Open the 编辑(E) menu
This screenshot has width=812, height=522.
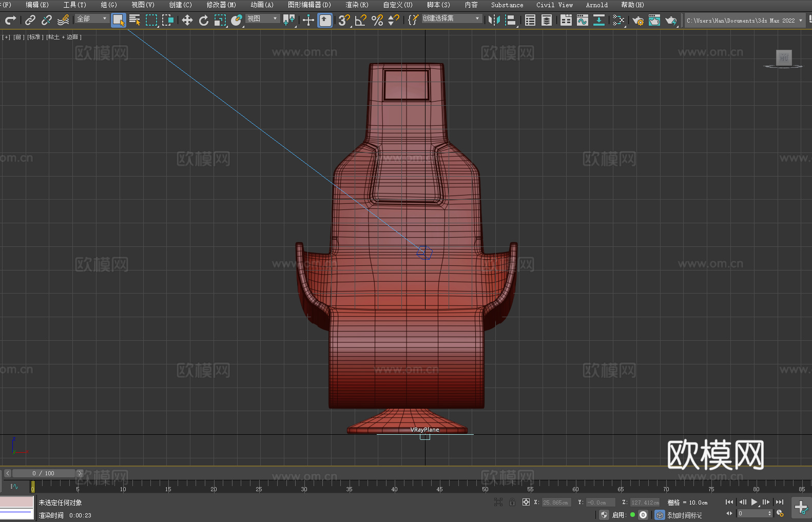[37, 5]
